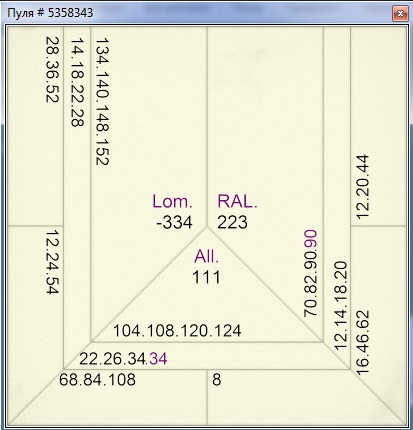The height and width of the screenshot is (430, 413).
Task: Click the RAL. player name label
Action: 237,201
